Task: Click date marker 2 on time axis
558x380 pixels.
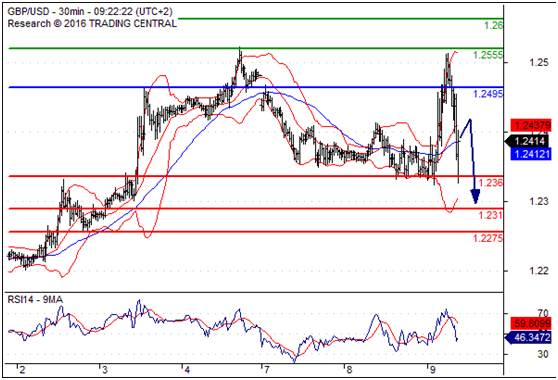Action: point(22,370)
